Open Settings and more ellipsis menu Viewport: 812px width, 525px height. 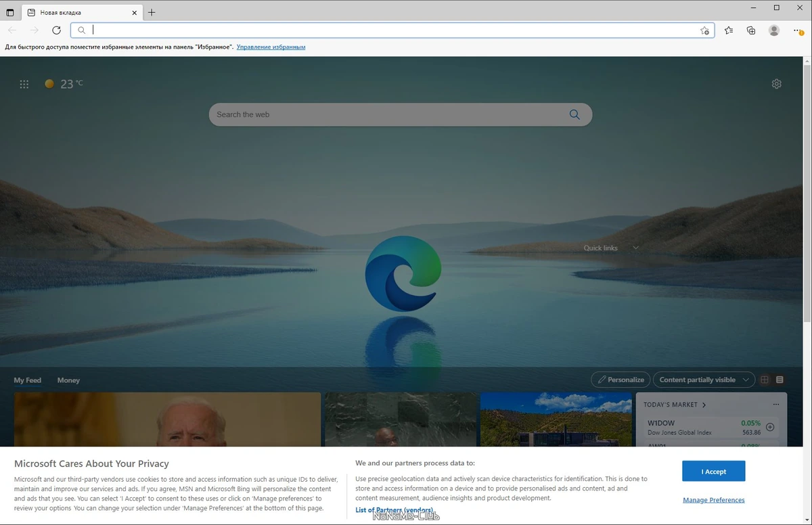click(798, 30)
